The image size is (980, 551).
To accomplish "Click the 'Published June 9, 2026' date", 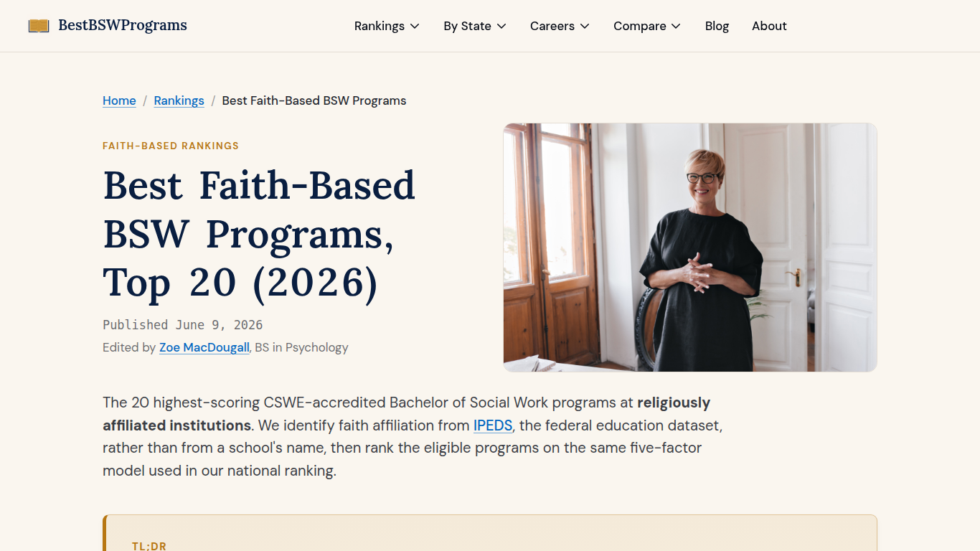I will tap(183, 325).
